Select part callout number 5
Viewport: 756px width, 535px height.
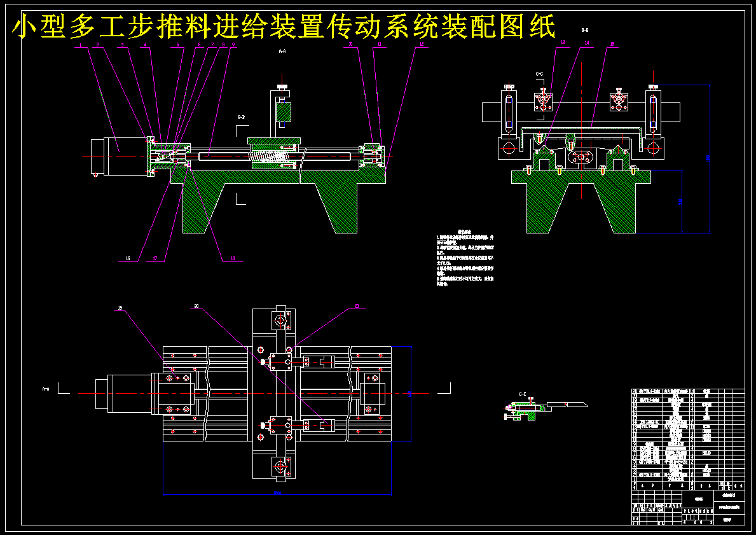tap(178, 45)
